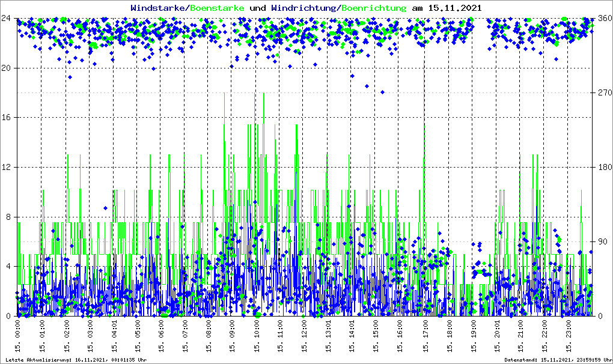Click the '15. 16:00' time axis label
The image size is (613, 364).
[x=400, y=336]
